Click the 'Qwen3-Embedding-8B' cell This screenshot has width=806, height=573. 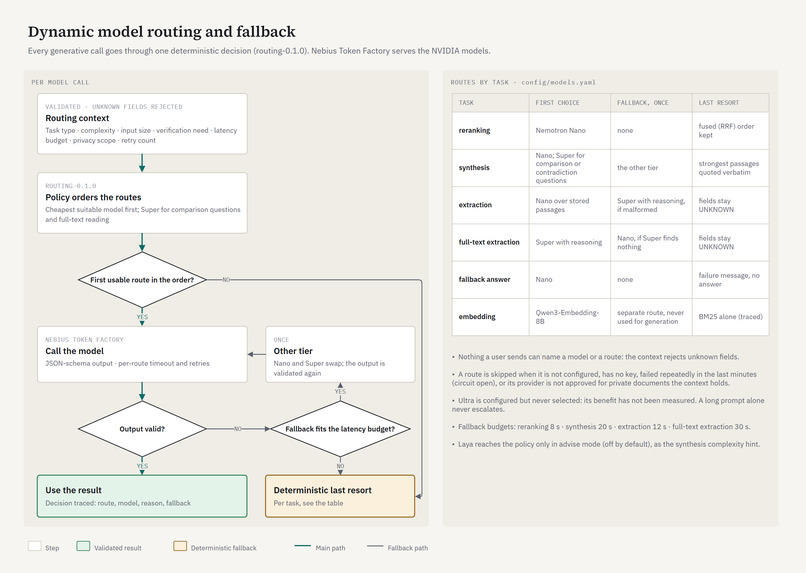tap(570, 317)
